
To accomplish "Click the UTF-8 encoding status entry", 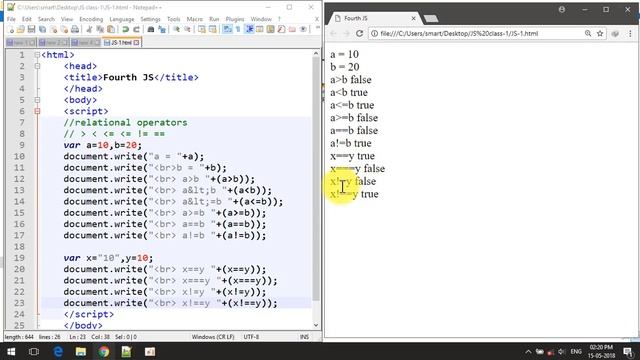I will (251, 337).
